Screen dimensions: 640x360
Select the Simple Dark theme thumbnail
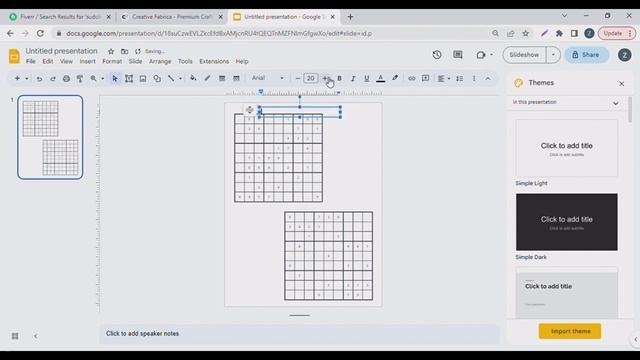tap(567, 222)
